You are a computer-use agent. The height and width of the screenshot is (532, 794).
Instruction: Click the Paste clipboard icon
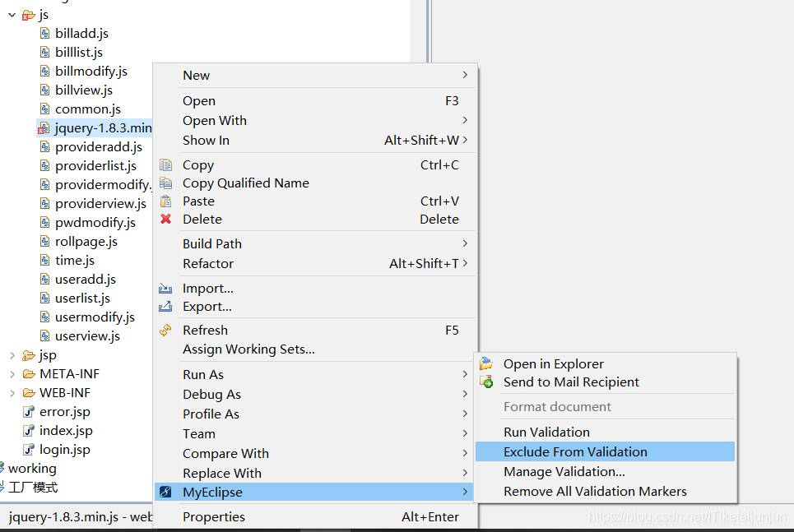[165, 201]
